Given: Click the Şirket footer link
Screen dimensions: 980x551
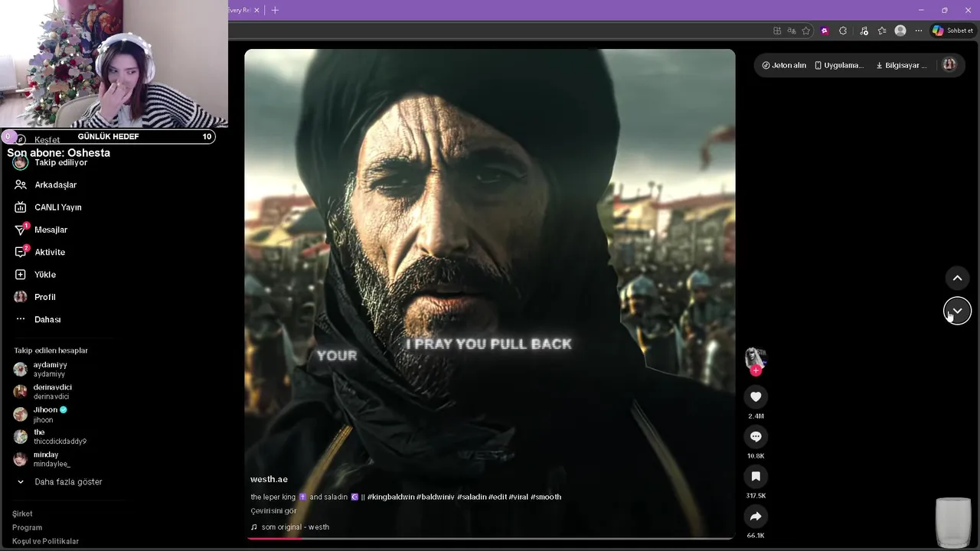Looking at the screenshot, I should click(22, 514).
